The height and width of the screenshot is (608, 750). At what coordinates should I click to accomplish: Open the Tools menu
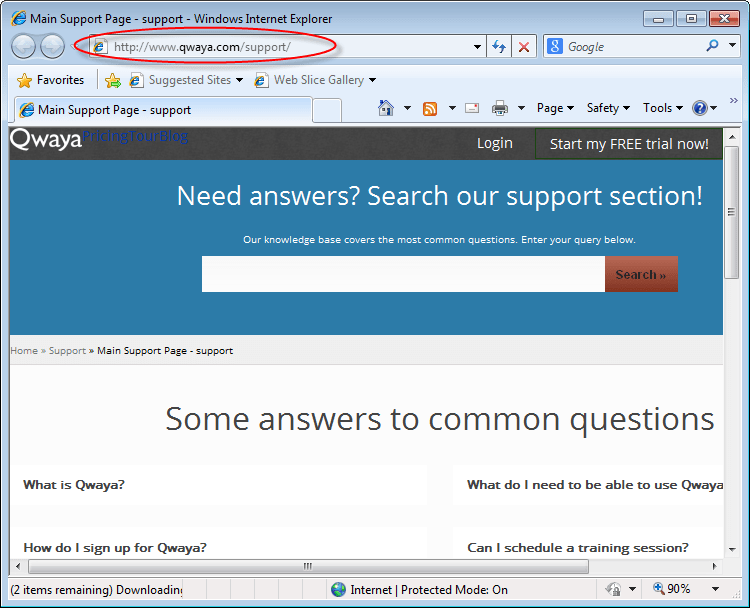(x=662, y=108)
